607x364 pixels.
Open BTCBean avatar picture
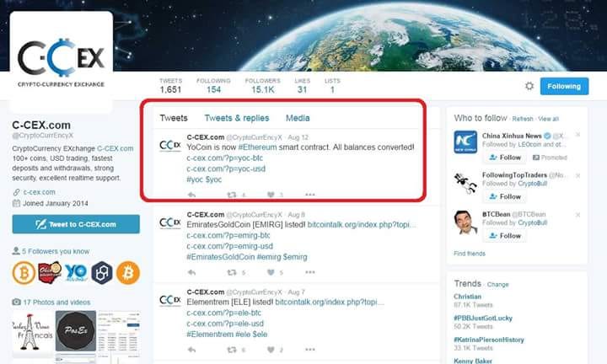point(465,222)
